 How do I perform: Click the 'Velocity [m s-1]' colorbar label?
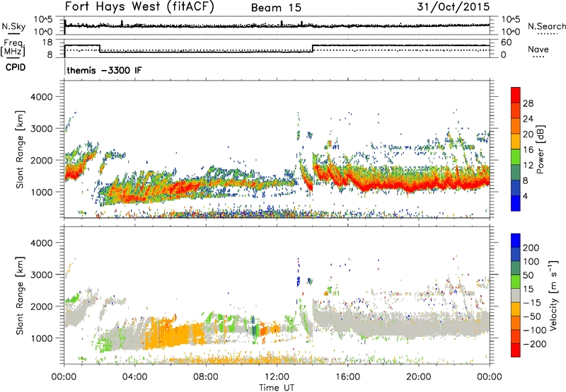coord(553,295)
